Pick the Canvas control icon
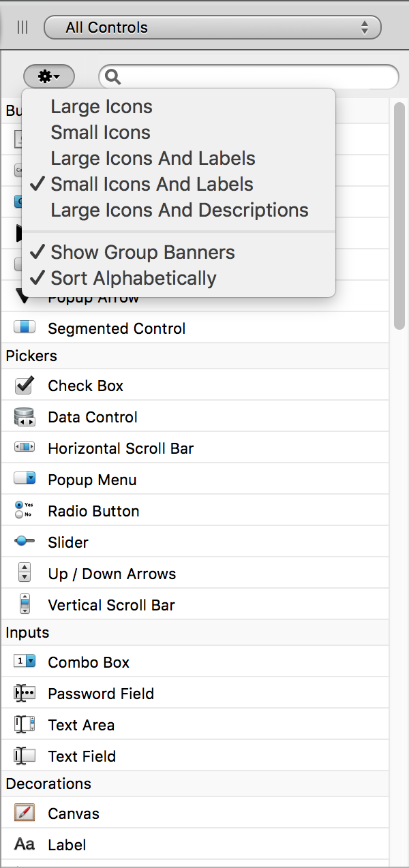Screen dimensions: 409x868 coord(25,813)
